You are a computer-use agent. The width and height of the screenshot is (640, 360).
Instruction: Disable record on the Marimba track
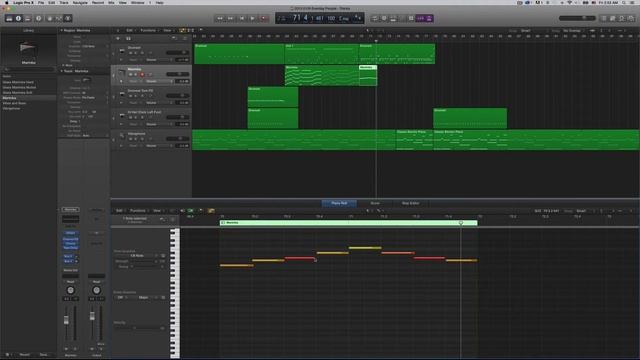tap(142, 74)
